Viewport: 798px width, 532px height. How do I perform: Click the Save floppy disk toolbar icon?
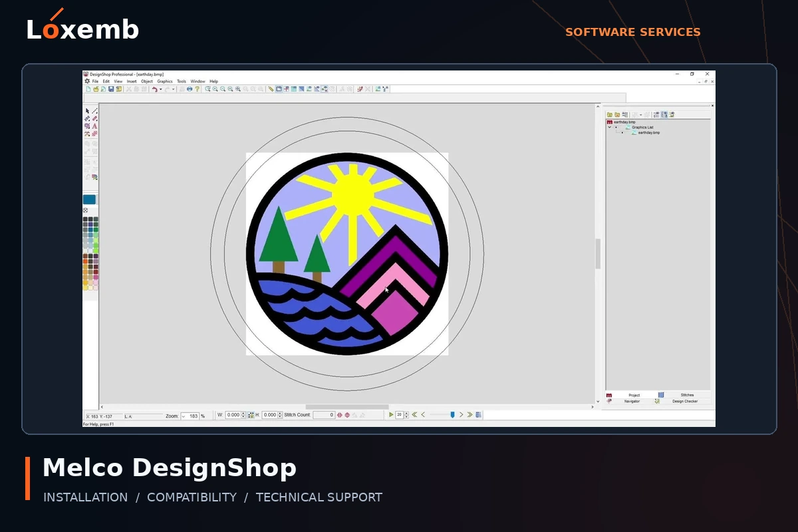[111, 89]
